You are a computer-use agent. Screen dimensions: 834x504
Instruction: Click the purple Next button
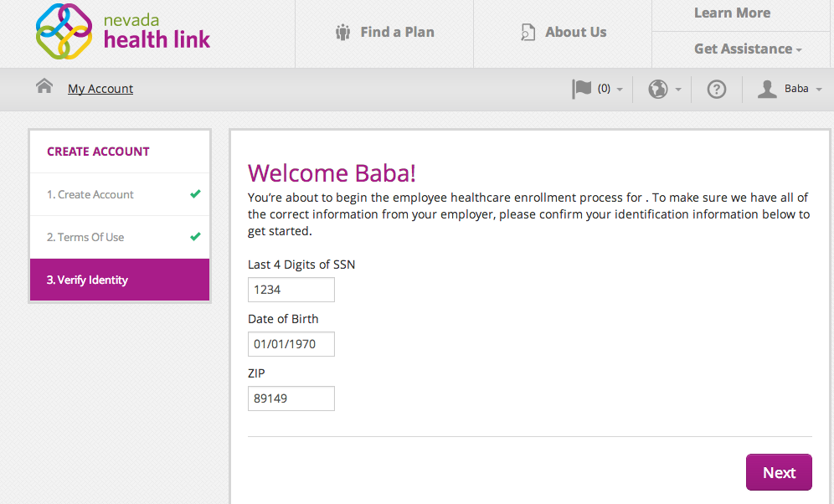click(780, 472)
